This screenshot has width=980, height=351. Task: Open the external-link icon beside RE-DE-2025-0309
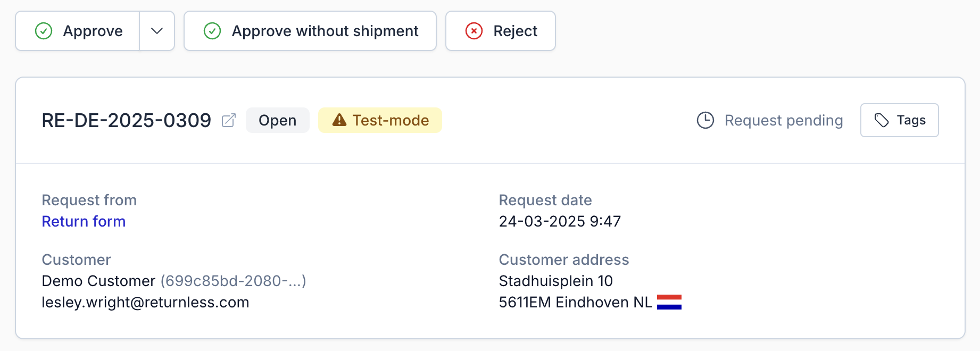coord(229,121)
